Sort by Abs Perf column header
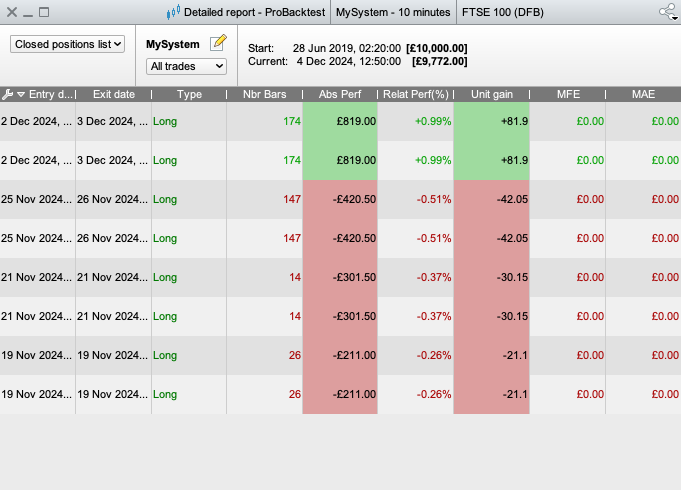This screenshot has height=490, width=681. click(340, 94)
